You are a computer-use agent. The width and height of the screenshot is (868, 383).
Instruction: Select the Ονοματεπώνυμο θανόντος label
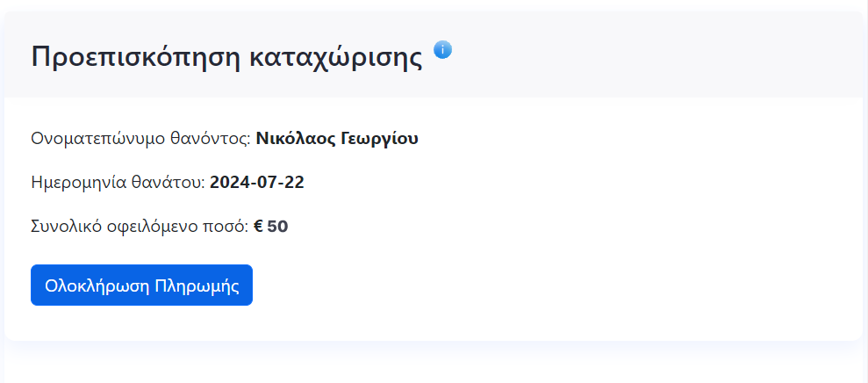pyautogui.click(x=141, y=139)
